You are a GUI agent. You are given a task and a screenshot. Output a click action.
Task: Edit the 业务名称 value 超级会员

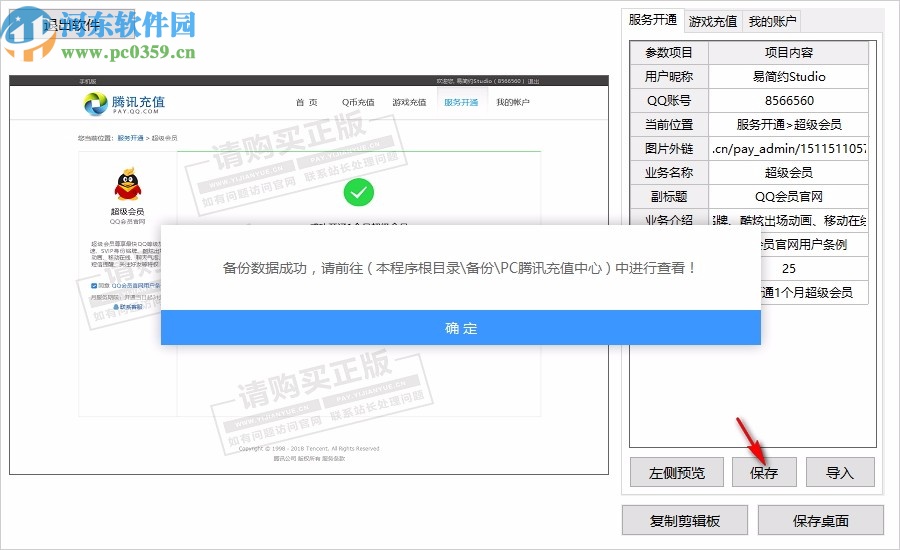coord(789,173)
